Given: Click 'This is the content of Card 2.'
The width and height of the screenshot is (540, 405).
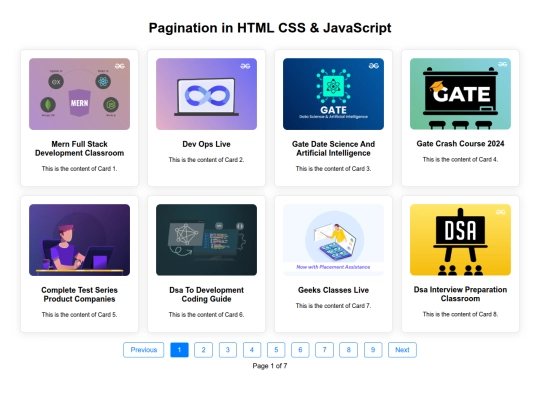Looking at the screenshot, I should pos(206,160).
